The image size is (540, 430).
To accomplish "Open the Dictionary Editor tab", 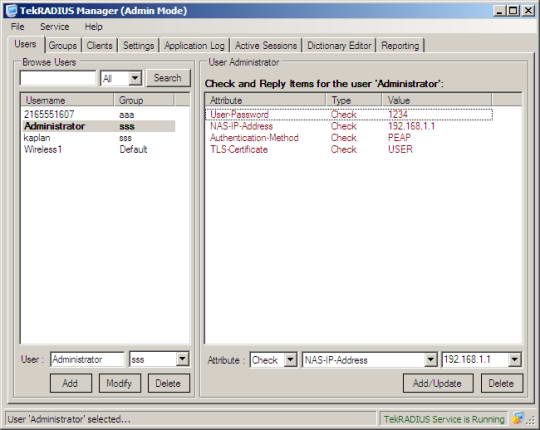I will click(x=339, y=45).
